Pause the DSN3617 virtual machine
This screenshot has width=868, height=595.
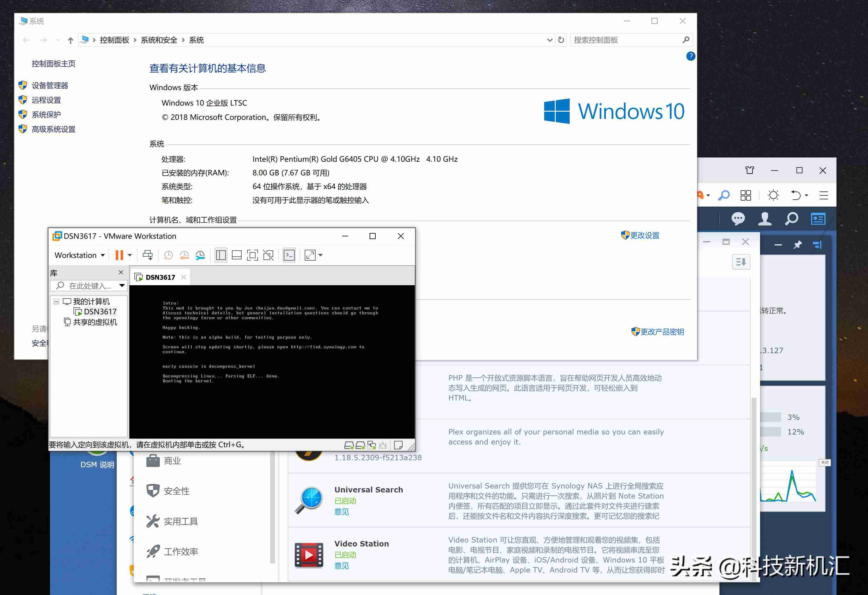(119, 255)
